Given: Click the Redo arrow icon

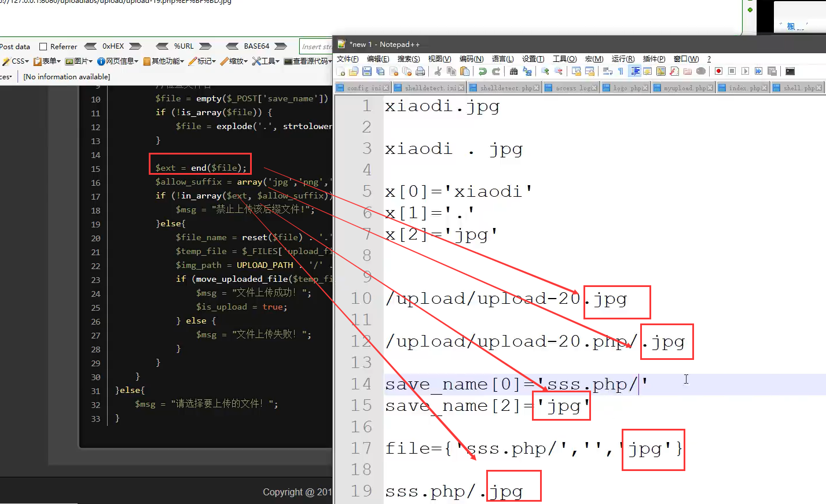Looking at the screenshot, I should 496,71.
